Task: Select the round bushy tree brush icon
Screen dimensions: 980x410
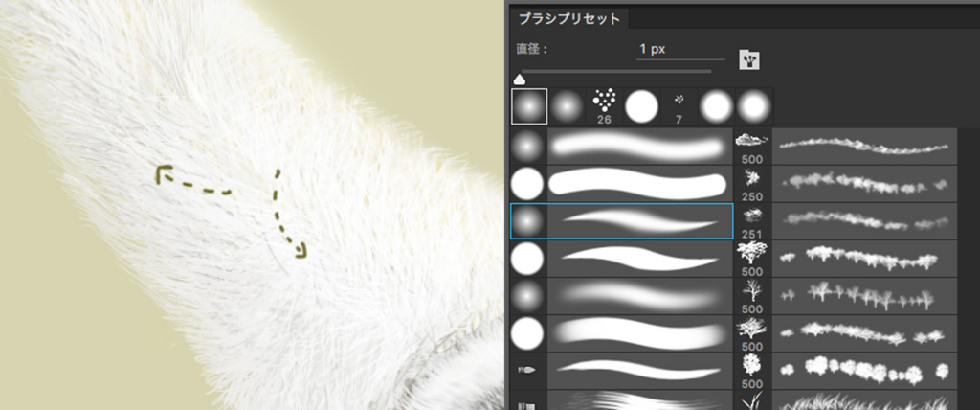Action: [x=752, y=371]
